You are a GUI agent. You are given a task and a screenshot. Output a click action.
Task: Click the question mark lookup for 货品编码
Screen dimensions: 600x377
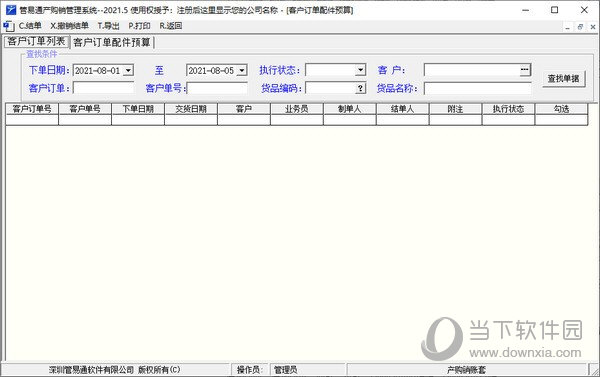click(360, 88)
